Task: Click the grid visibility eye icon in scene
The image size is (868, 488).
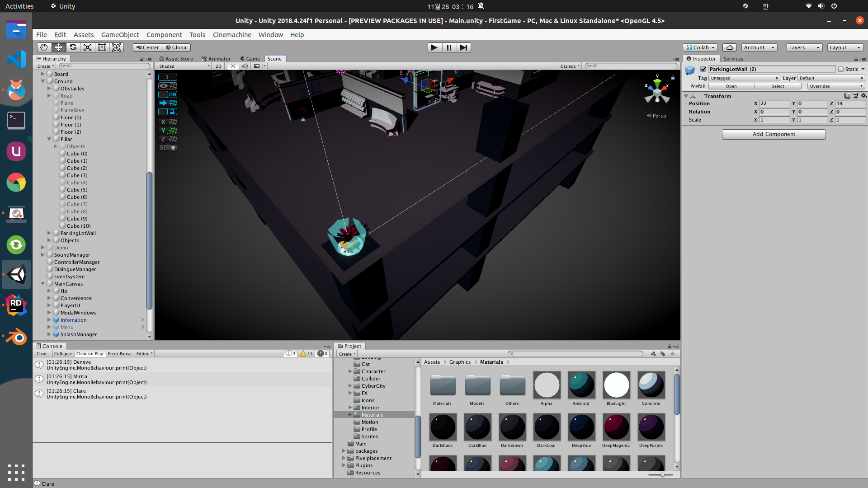Action: point(168,86)
